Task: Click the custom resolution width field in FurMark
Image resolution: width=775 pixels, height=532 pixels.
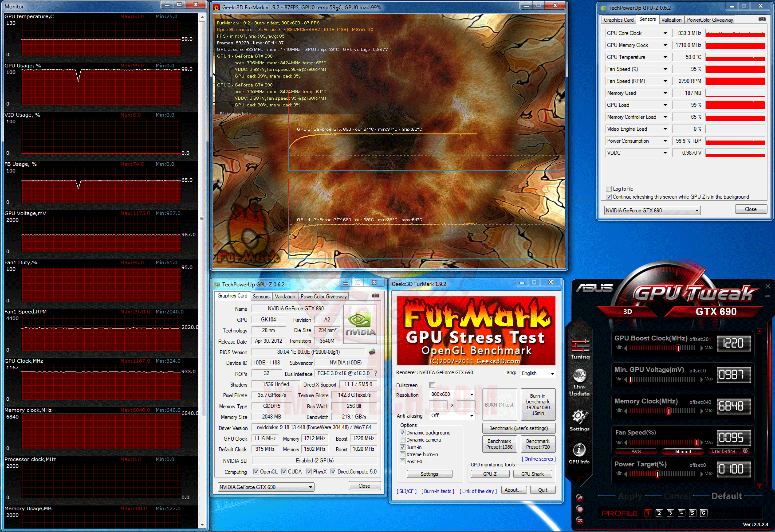Action: pos(438,404)
